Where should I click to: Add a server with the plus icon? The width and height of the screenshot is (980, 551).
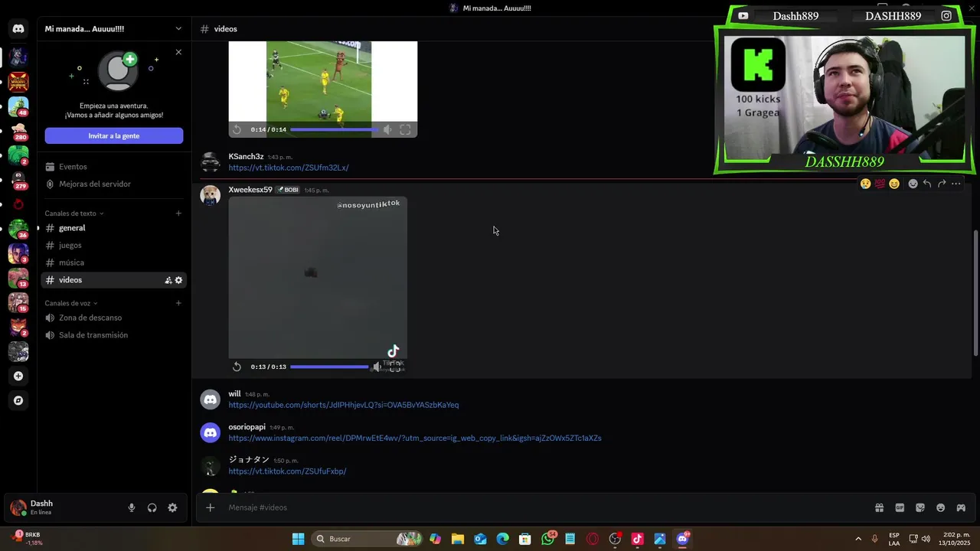coord(18,376)
